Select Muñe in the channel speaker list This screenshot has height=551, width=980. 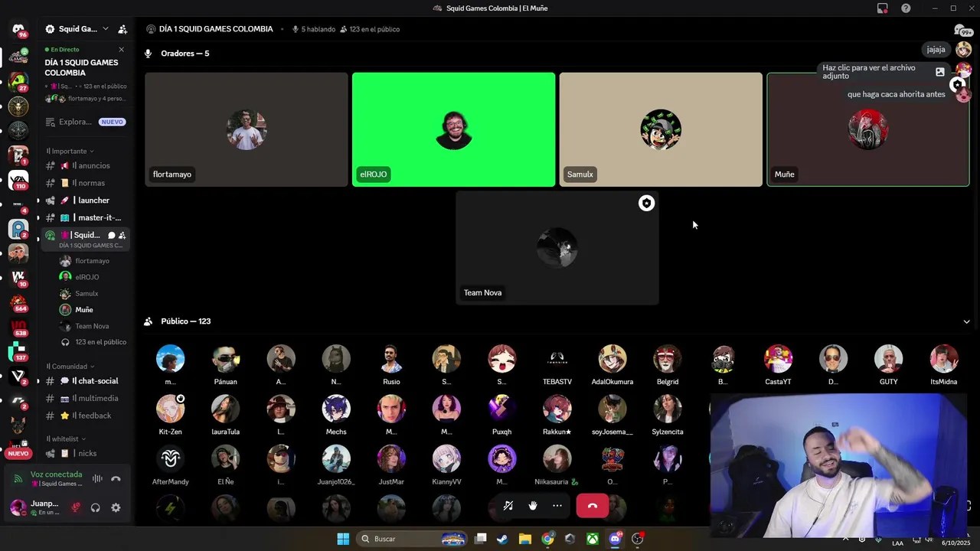click(x=86, y=310)
